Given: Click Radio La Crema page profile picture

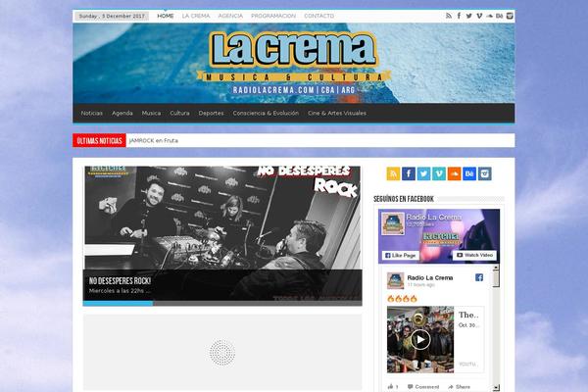Looking at the screenshot, I should tap(393, 224).
